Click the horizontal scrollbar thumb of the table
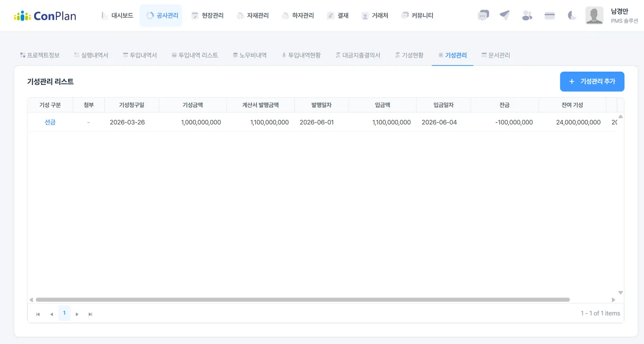 [x=303, y=300]
